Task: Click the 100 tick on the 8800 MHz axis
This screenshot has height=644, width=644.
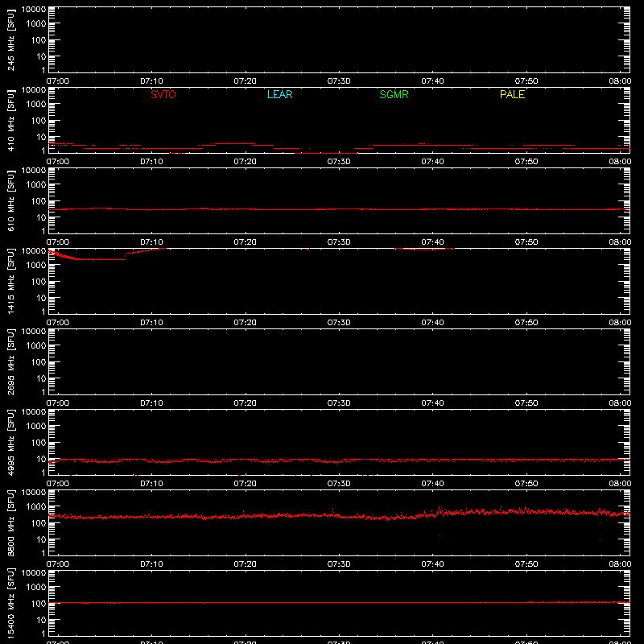Action: 39,523
